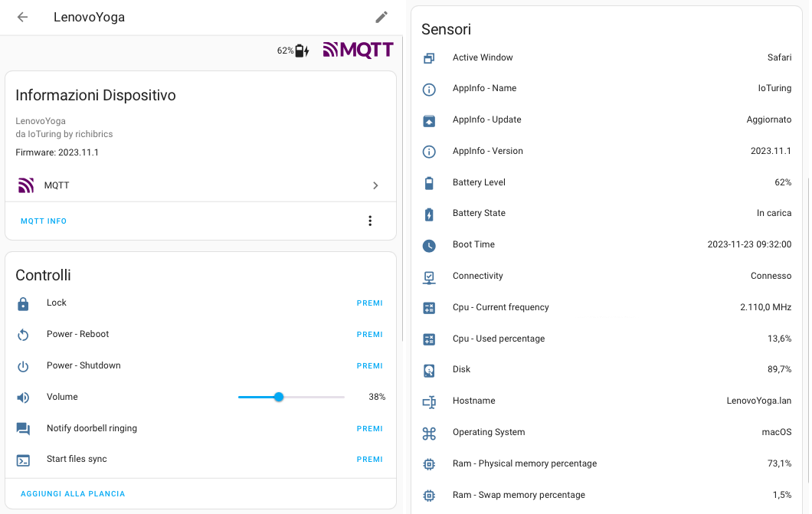Click the Volume speaker icon
The width and height of the screenshot is (812, 514).
(x=23, y=398)
